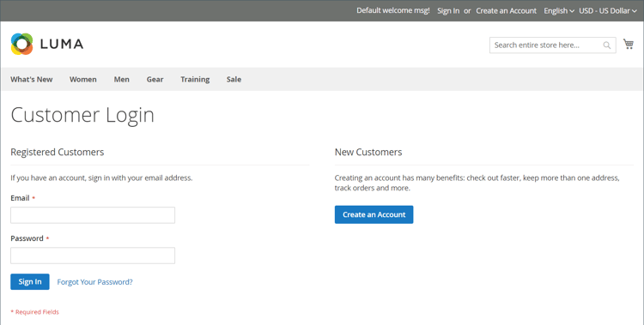Click the LUMA wordmark text

[x=62, y=44]
